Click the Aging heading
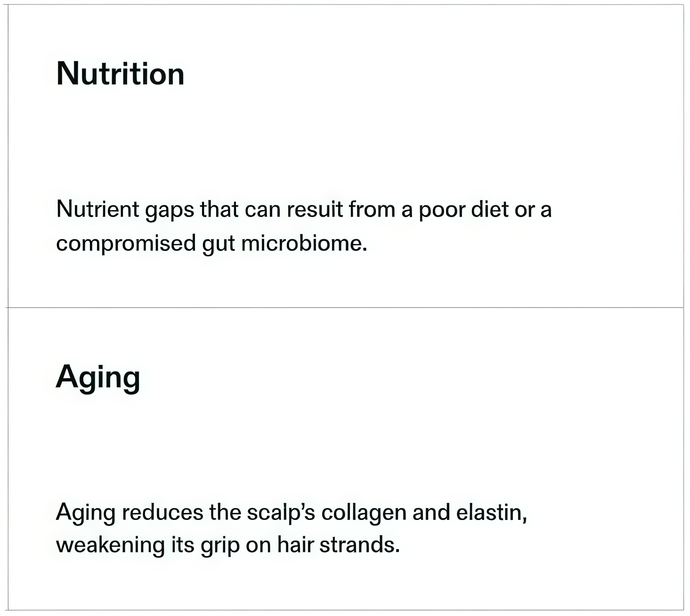This screenshot has width=690, height=616. 98,378
